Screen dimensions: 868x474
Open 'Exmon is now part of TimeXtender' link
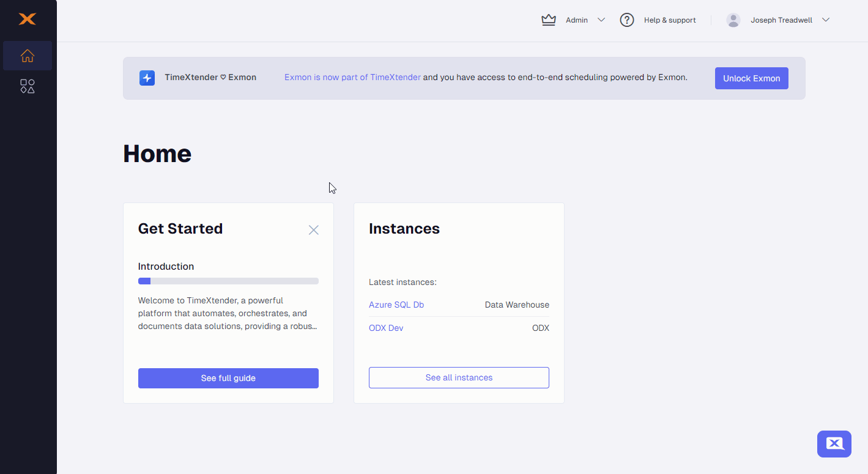(352, 78)
